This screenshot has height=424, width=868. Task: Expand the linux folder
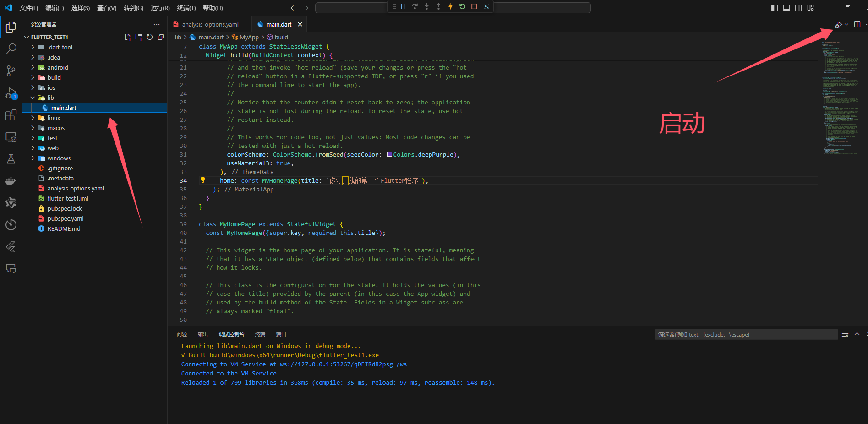[33, 118]
